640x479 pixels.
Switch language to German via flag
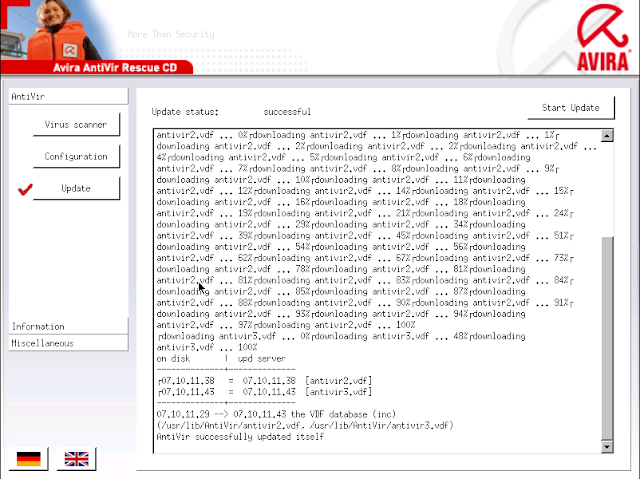[x=29, y=459]
